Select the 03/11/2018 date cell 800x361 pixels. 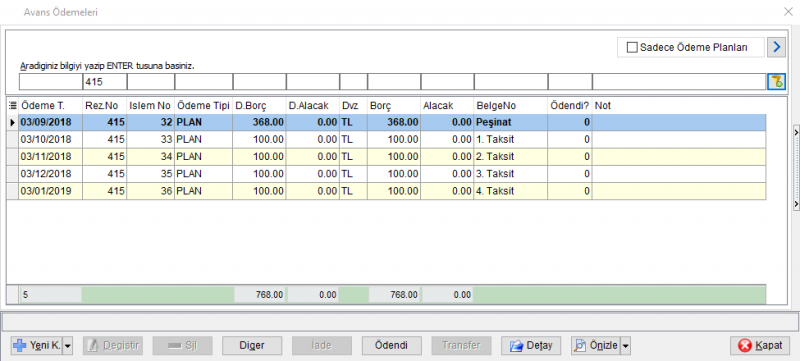[x=51, y=156]
